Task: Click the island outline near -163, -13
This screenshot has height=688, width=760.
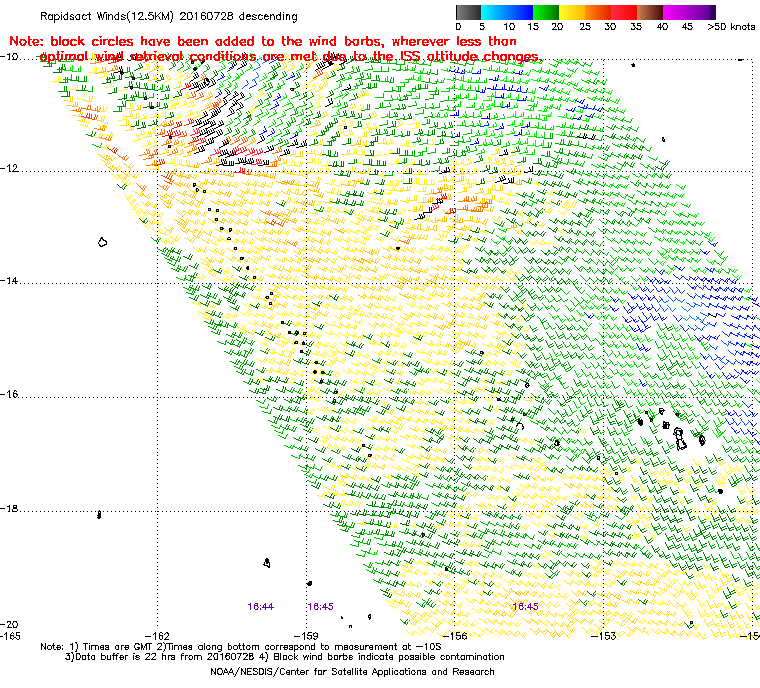Action: pyautogui.click(x=102, y=242)
